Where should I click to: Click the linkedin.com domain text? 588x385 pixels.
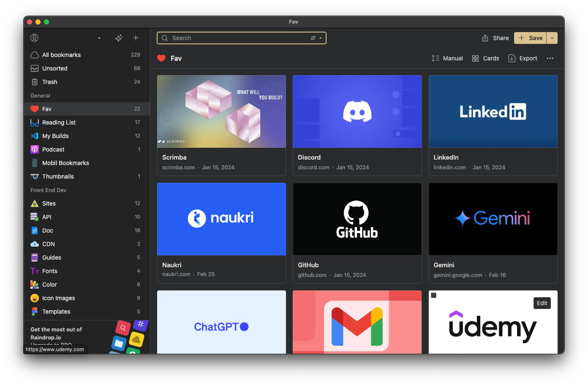[449, 168]
